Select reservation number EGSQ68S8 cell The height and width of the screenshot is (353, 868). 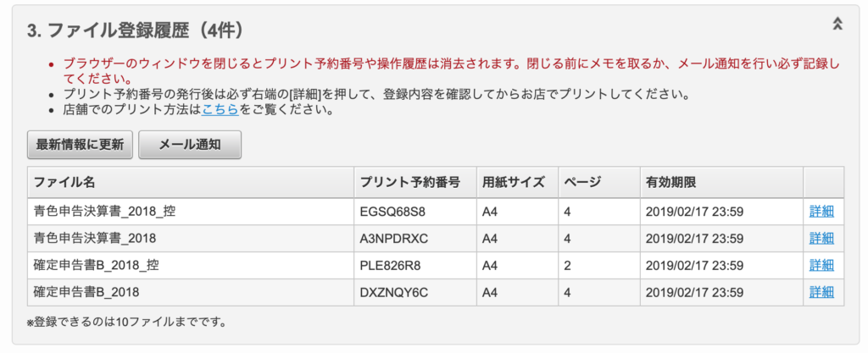pos(392,212)
